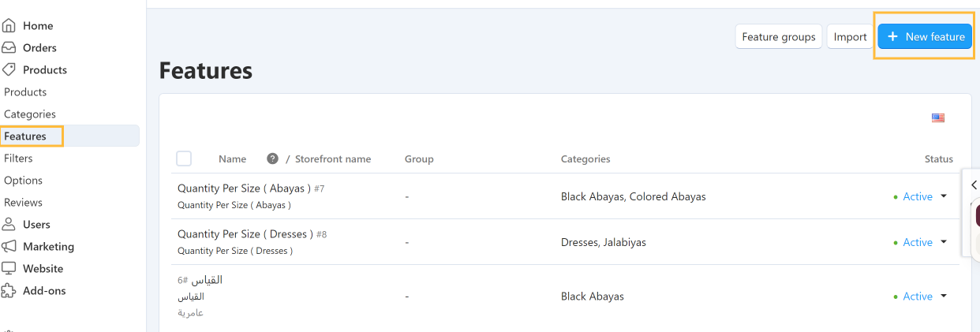Go to Filters in the sidebar
The width and height of the screenshot is (980, 332).
click(x=18, y=159)
